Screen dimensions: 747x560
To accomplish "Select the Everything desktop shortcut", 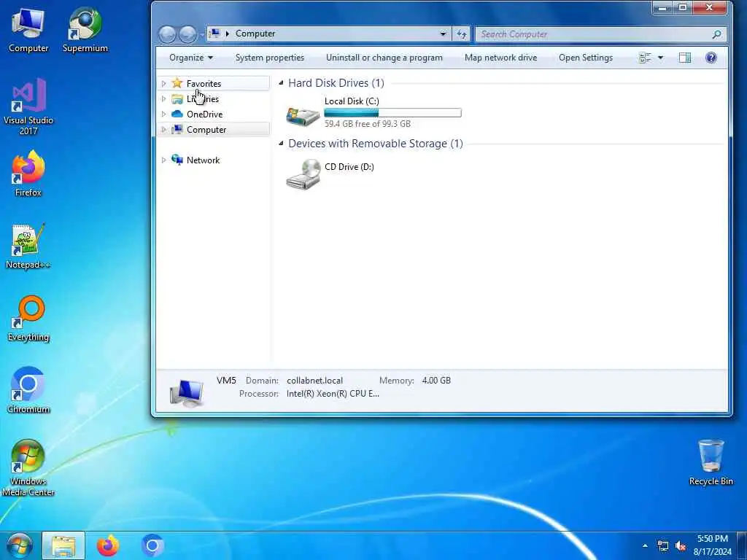I will (x=28, y=319).
